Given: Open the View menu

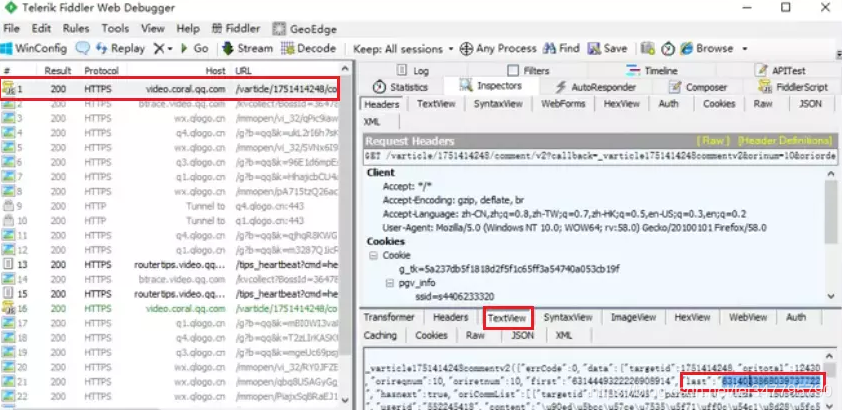Looking at the screenshot, I should pos(153,28).
